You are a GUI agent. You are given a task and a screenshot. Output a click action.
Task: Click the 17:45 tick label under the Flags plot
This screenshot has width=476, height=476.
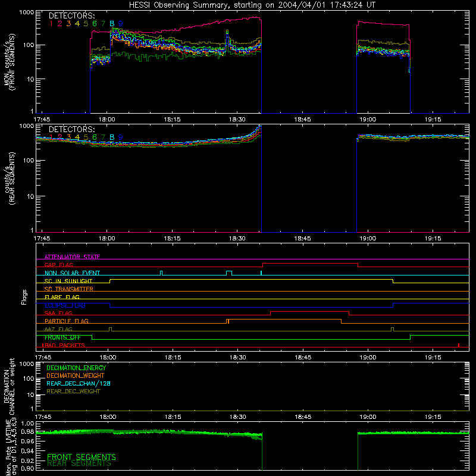pyautogui.click(x=43, y=358)
